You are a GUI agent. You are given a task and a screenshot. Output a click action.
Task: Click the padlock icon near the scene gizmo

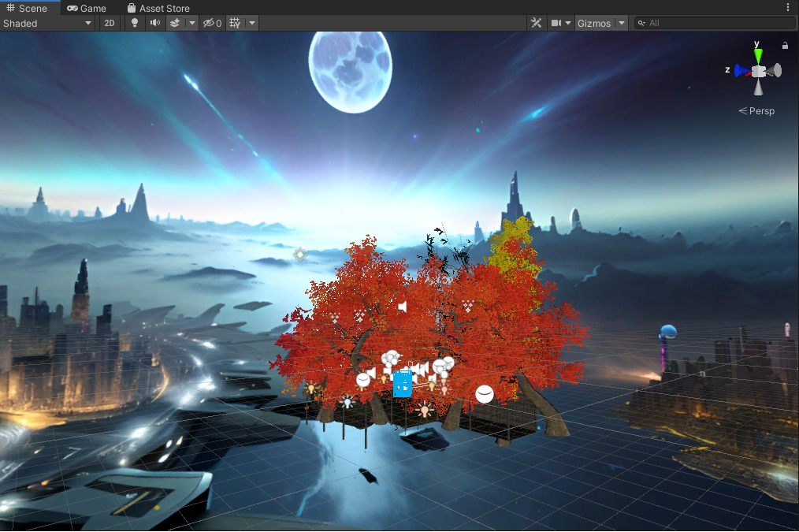[x=785, y=46]
